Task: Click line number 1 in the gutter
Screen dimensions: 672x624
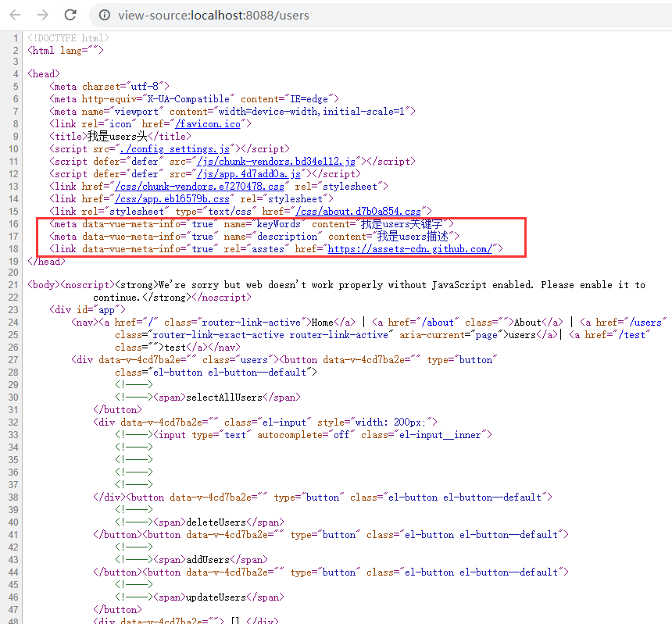Action: (14, 37)
